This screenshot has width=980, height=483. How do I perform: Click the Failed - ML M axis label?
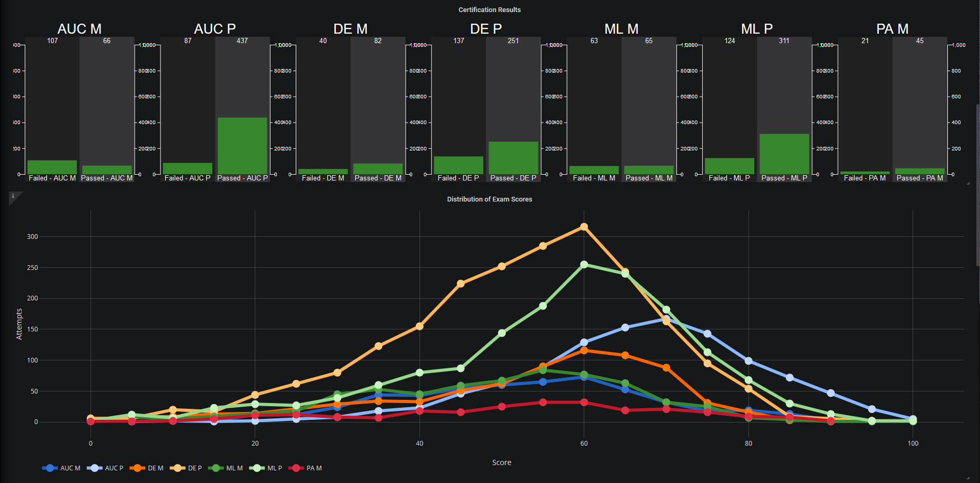594,178
